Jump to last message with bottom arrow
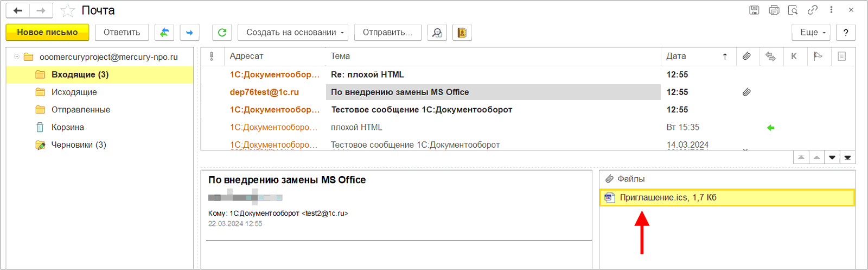Viewport: 868px width, 270px height. [x=847, y=158]
